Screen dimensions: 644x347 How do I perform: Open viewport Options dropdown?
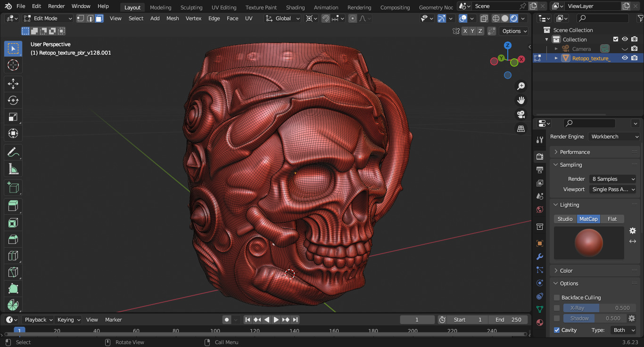[514, 31]
